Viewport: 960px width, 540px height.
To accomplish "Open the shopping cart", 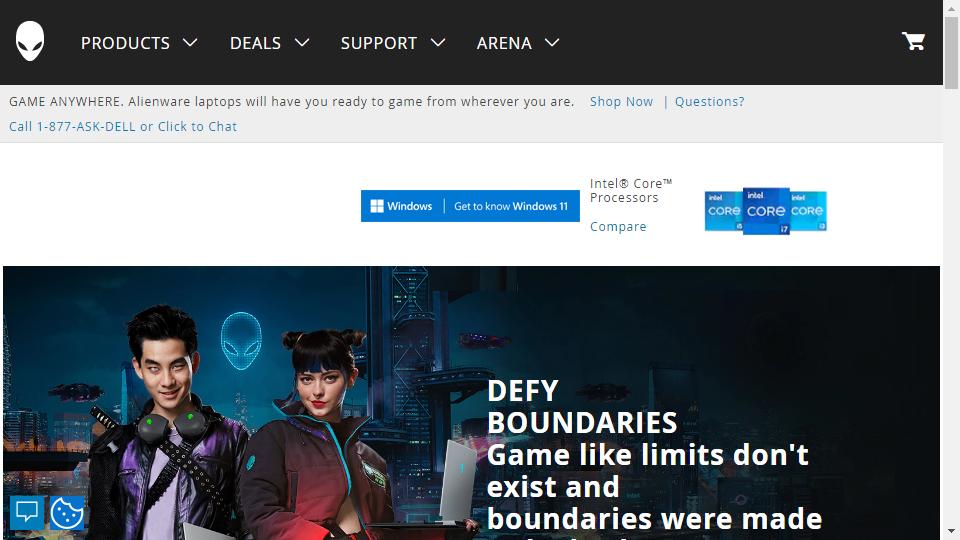I will point(913,41).
